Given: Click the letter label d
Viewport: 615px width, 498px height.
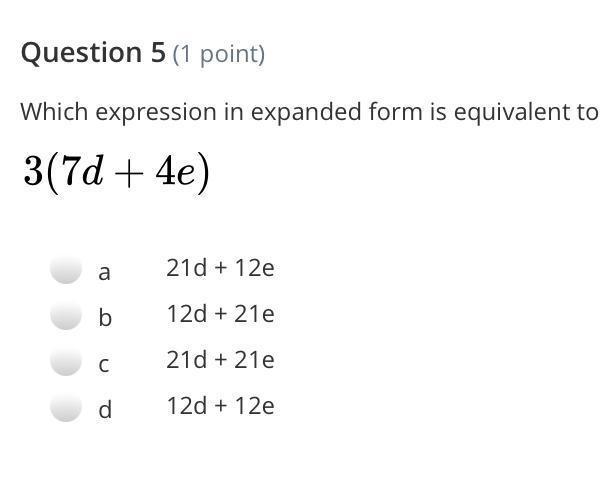Looking at the screenshot, I should (105, 408).
